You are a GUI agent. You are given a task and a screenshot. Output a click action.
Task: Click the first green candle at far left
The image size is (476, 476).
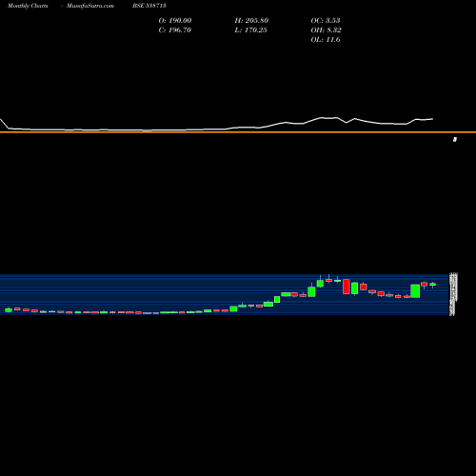click(x=9, y=309)
